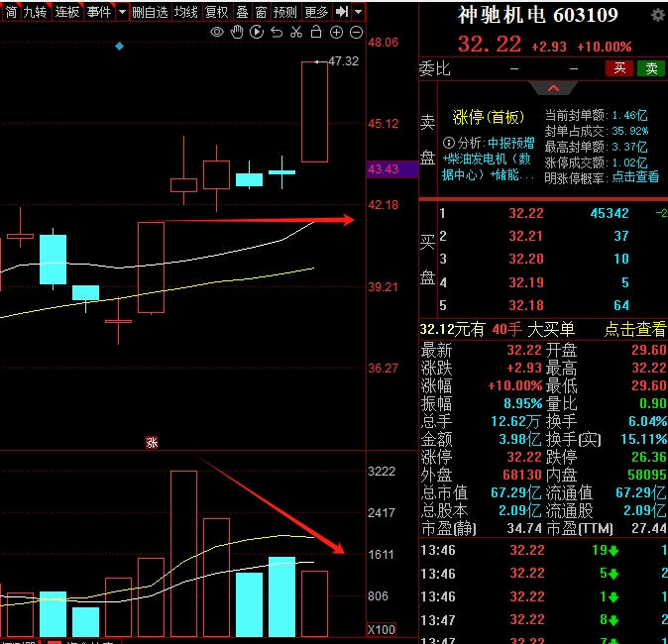Click the 外盘 value 68130
This screenshot has width=668, height=644.
point(522,475)
